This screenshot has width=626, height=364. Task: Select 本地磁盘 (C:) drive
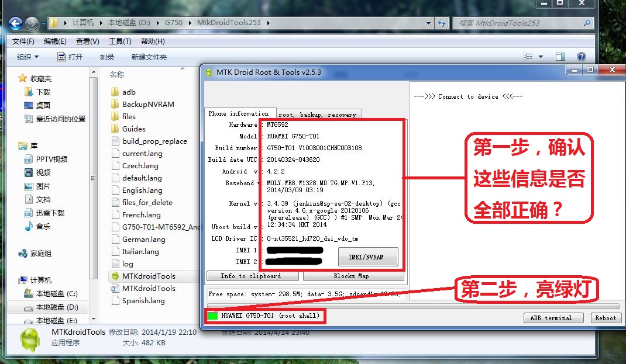pyautogui.click(x=51, y=294)
